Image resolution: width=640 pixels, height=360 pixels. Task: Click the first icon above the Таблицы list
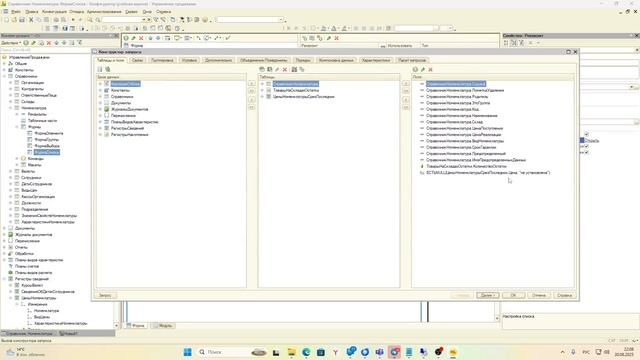(262, 69)
